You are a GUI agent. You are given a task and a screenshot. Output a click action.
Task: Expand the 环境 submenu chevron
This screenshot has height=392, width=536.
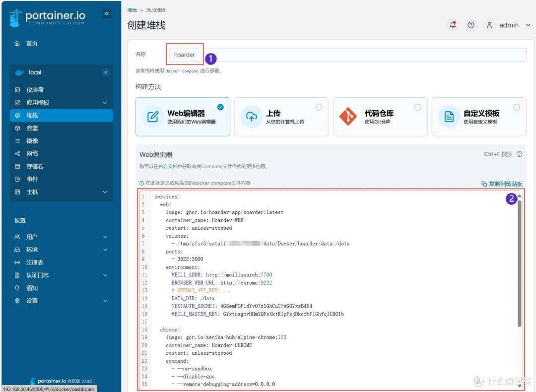[x=105, y=250]
